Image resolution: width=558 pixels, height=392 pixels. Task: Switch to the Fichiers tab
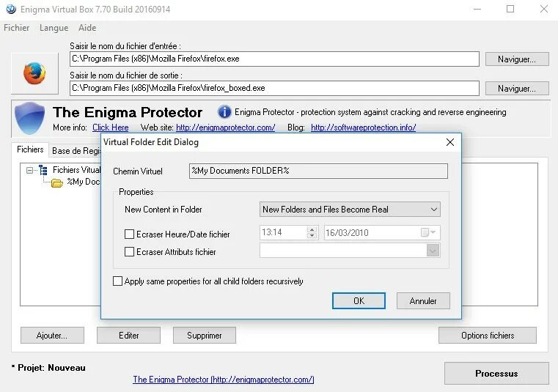(x=30, y=149)
